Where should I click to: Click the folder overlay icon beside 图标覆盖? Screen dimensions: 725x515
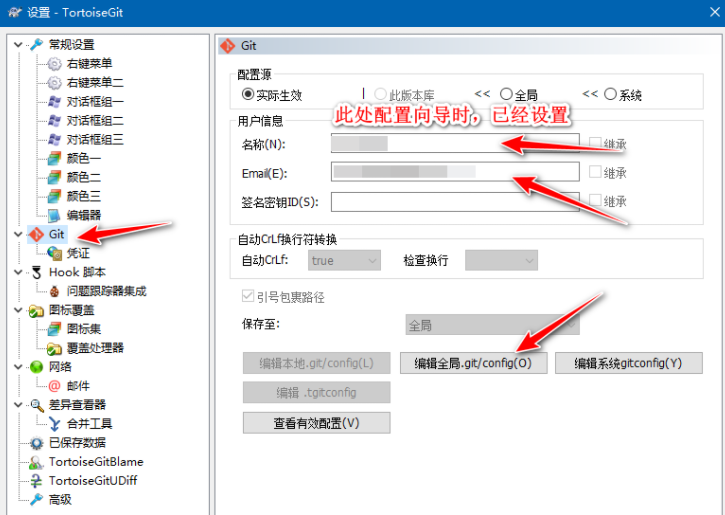coord(36,311)
